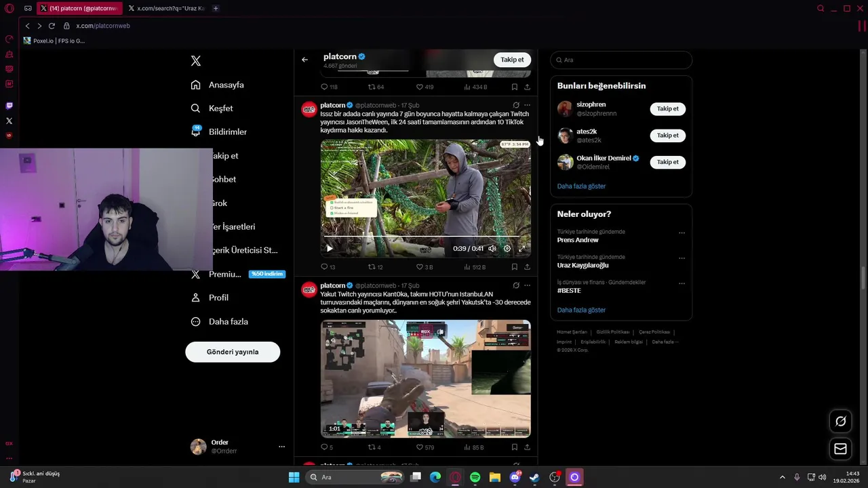
Task: Open more menu on JasonTheWeen post
Action: (x=527, y=105)
